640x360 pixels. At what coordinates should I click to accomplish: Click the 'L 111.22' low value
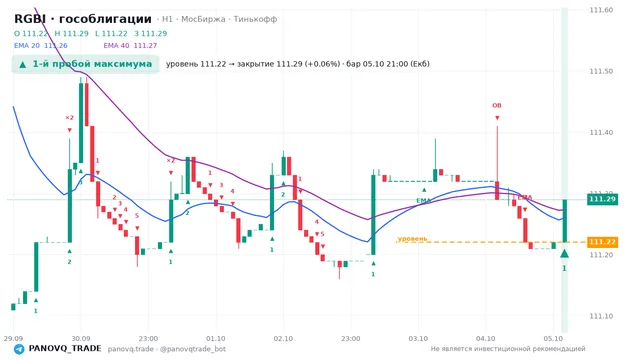[111, 33]
